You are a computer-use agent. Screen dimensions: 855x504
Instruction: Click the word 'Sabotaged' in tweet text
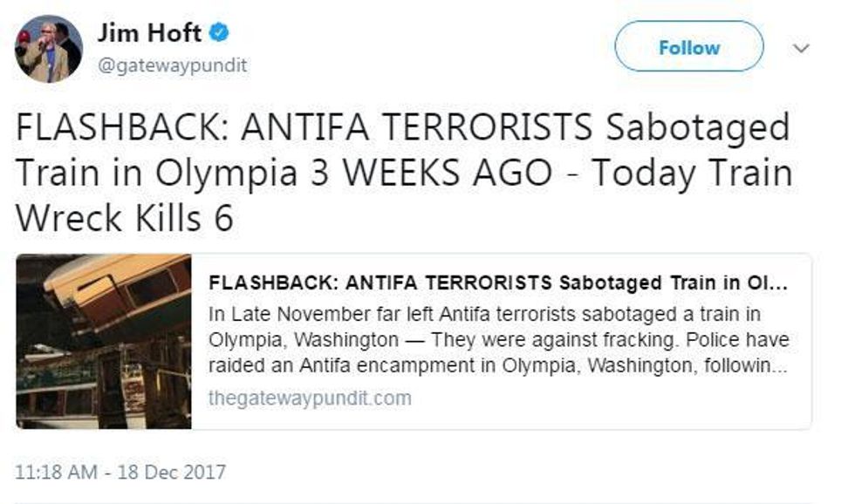(698, 127)
